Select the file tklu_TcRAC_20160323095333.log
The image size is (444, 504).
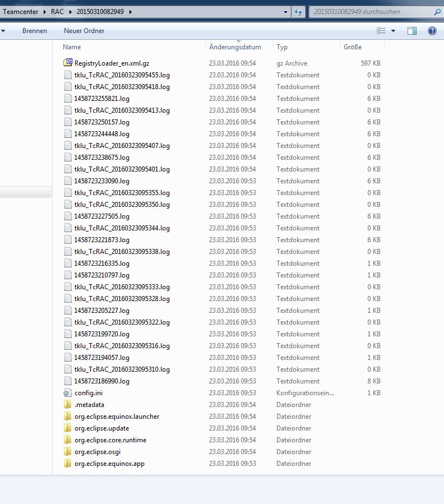coord(122,286)
